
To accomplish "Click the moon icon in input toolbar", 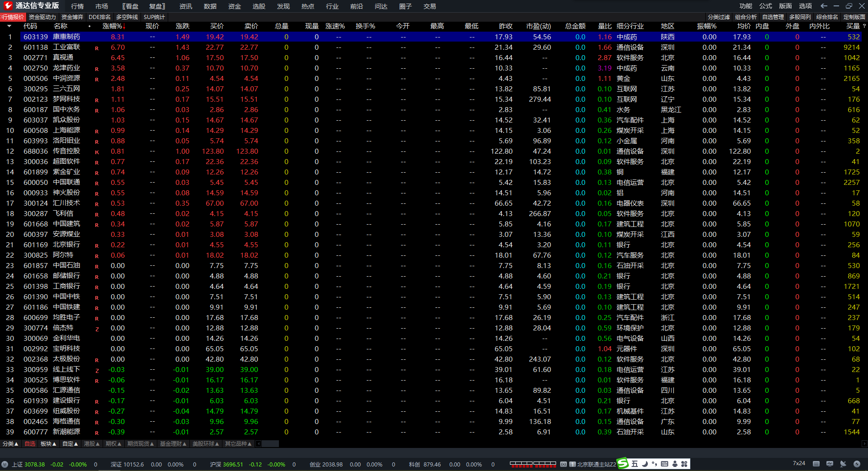I will click(645, 464).
